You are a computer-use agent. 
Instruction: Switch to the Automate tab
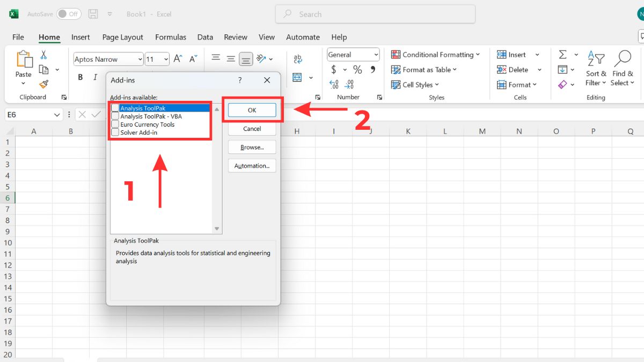(x=303, y=37)
